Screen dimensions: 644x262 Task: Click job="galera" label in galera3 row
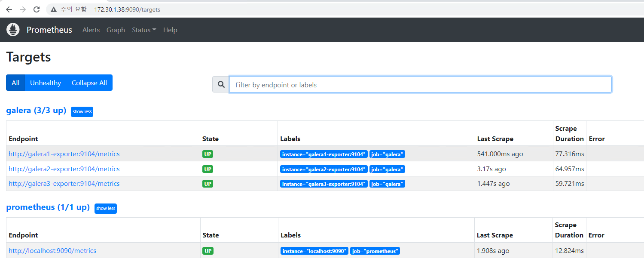click(387, 184)
